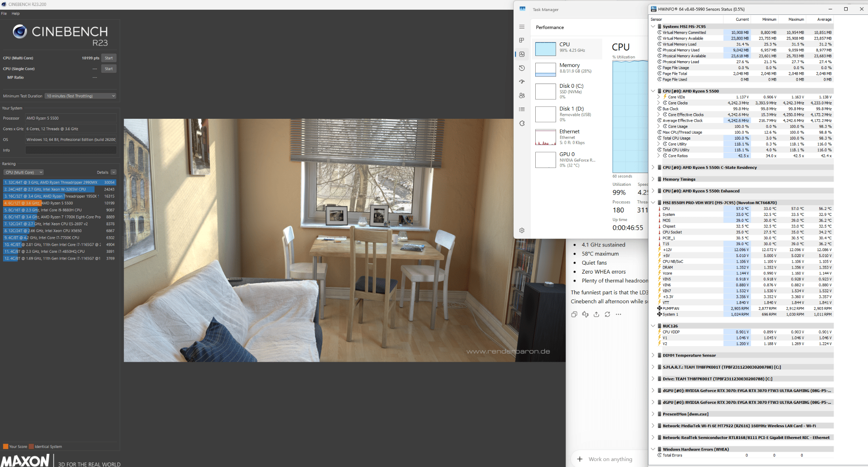Collapse Windows Hardware Errors (WHEA) group
The width and height of the screenshot is (868, 467).
[653, 449]
